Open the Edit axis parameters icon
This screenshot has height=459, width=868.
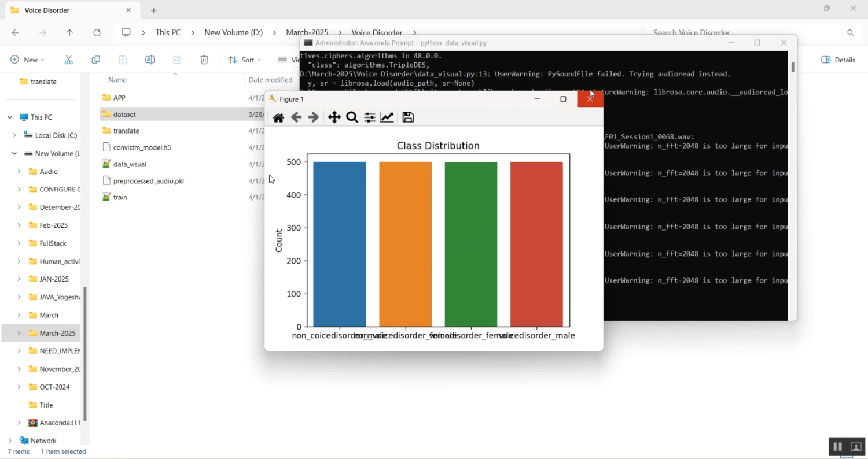coord(387,117)
